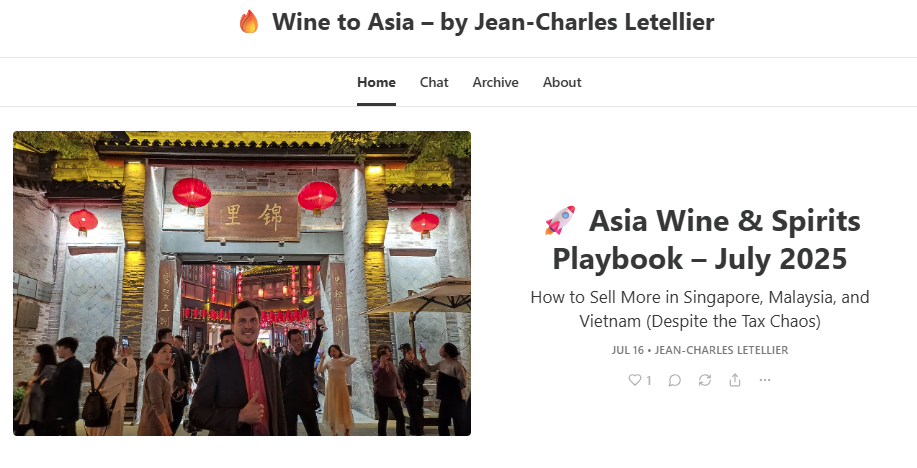917x468 pixels.
Task: Visit the Jean-Charles Letellier author byline link
Action: point(721,350)
